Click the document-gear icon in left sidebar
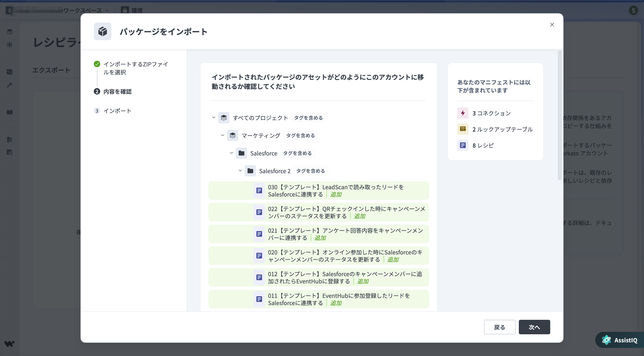Viewport: 644px width, 356px height. (x=9, y=140)
